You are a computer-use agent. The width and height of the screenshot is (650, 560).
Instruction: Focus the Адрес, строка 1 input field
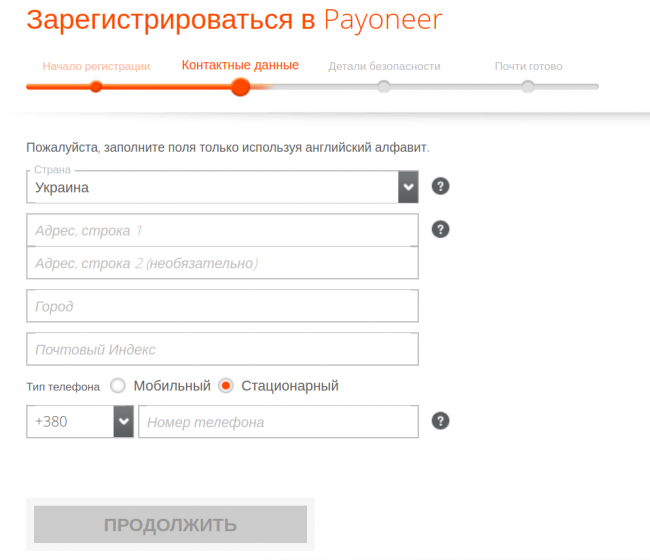(222, 230)
